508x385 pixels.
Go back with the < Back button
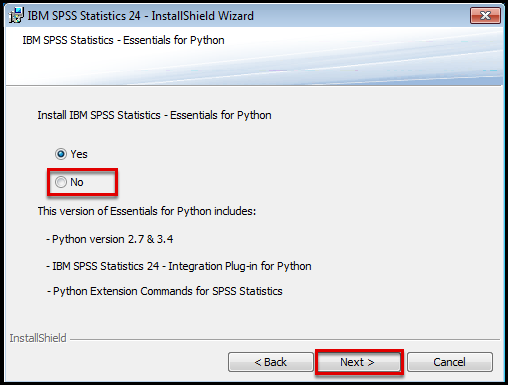(271, 362)
